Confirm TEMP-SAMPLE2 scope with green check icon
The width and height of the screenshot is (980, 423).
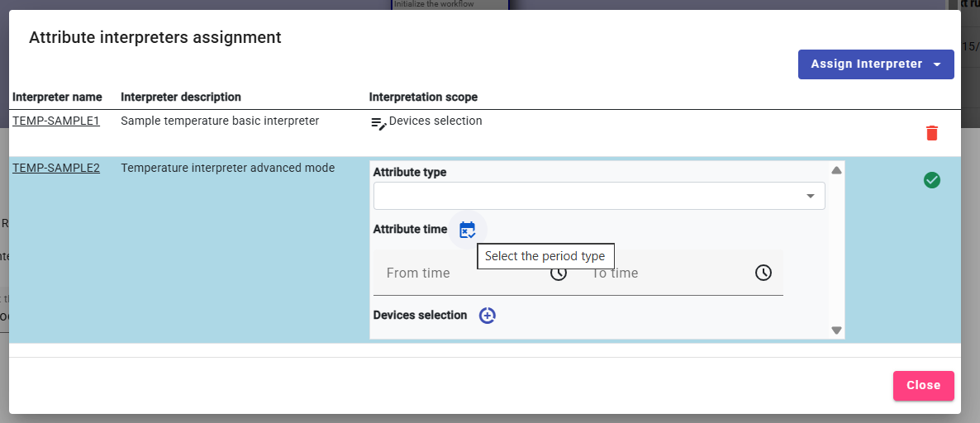coord(931,180)
